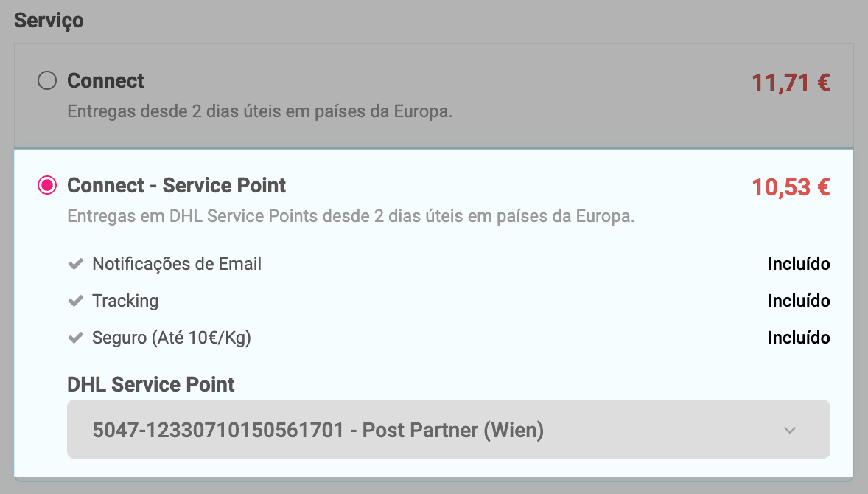Click the chevron arrow in DHL Service Point dropdown
868x494 pixels.
tap(790, 430)
